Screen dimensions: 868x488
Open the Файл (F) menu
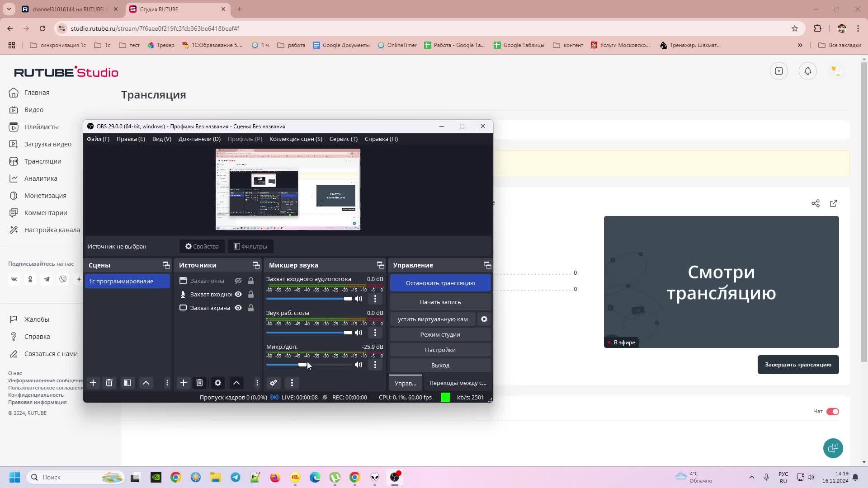98,139
